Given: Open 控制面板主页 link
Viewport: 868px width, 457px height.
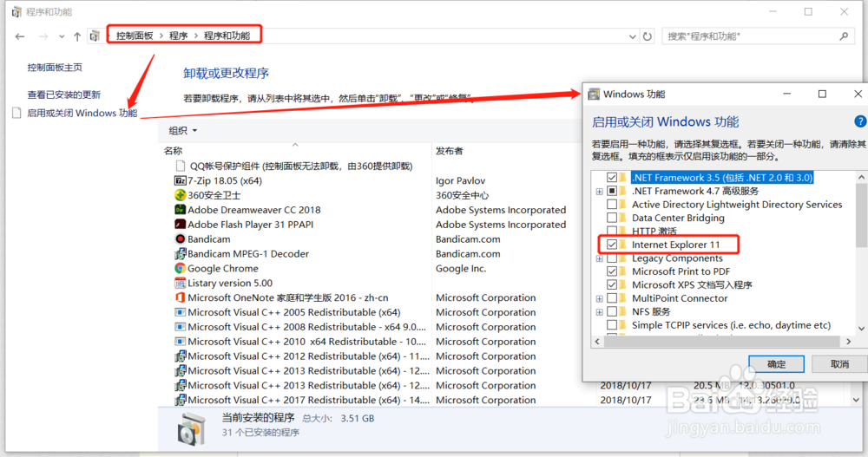Looking at the screenshot, I should click(x=55, y=68).
